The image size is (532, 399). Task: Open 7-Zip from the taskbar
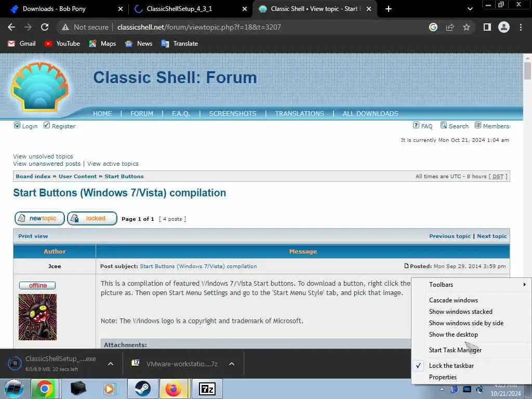coord(207,389)
